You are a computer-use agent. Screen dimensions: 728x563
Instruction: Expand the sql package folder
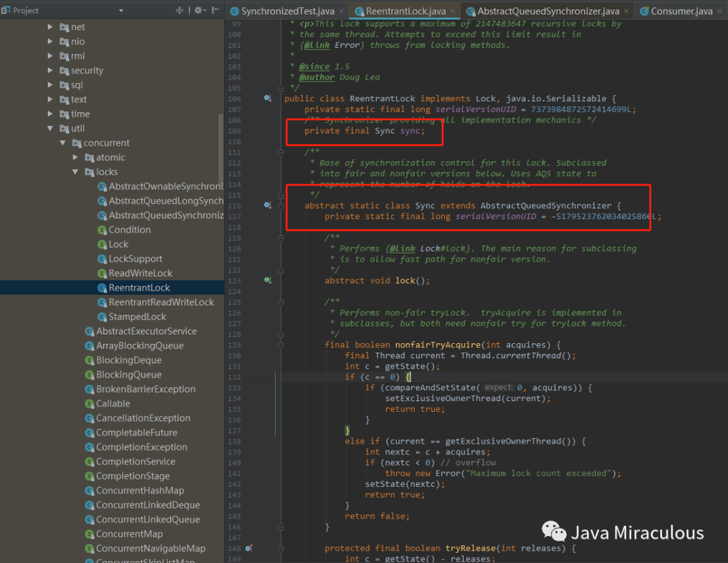(50, 84)
